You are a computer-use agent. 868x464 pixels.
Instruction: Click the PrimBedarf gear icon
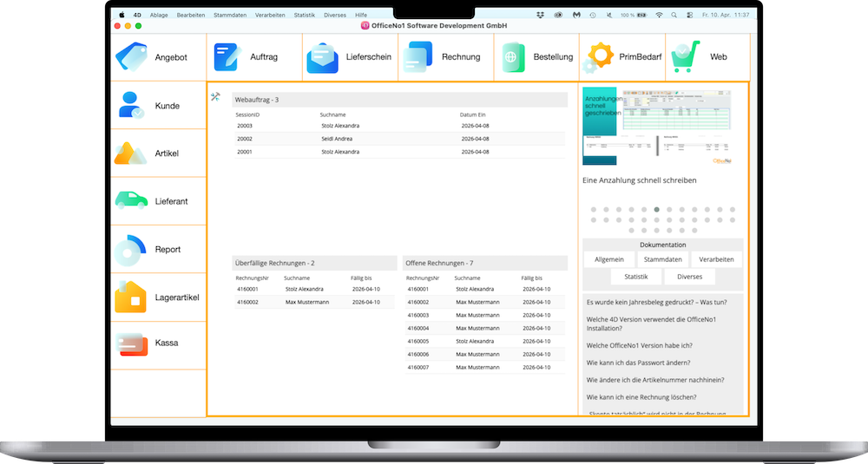tap(597, 57)
